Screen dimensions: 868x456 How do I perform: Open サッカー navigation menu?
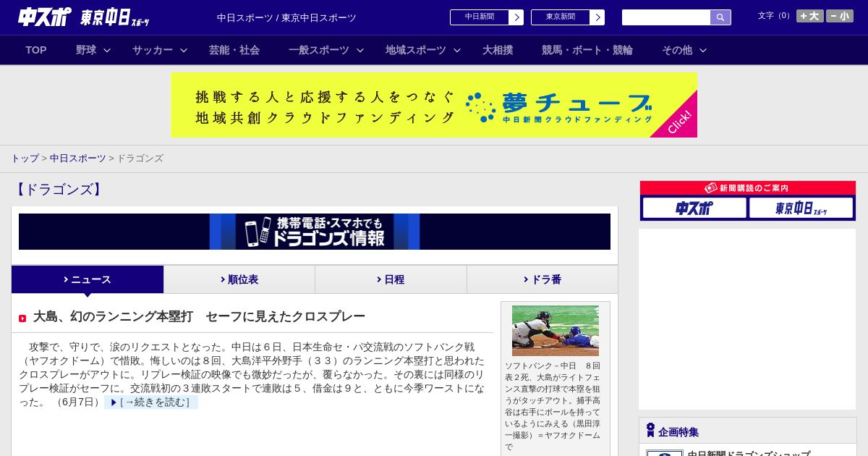[x=153, y=50]
